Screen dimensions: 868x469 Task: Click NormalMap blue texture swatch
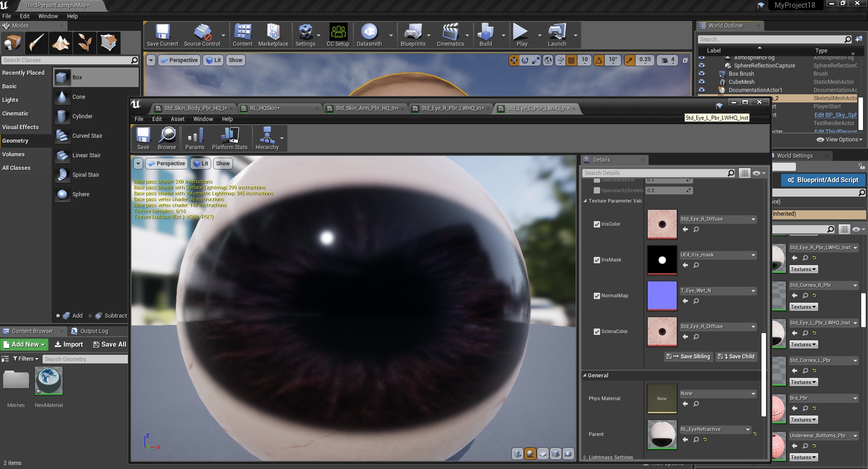tap(662, 296)
